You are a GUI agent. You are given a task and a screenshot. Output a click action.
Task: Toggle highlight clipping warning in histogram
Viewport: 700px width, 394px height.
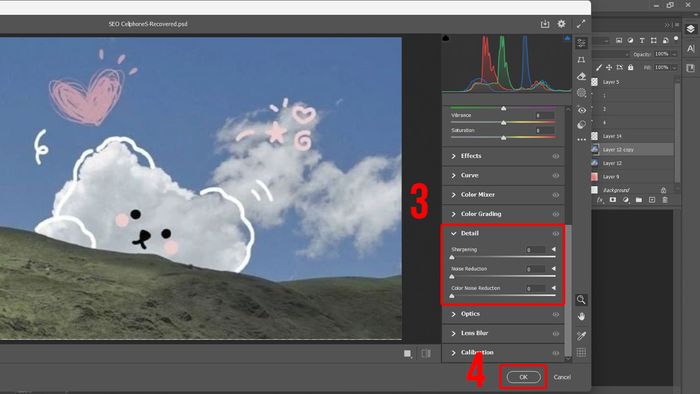pyautogui.click(x=567, y=38)
